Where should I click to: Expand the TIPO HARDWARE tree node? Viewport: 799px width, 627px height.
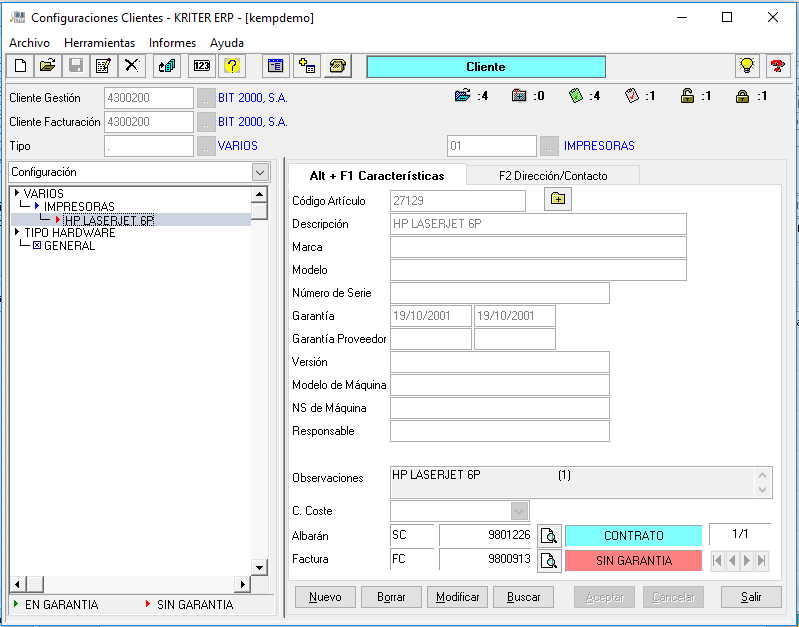pyautogui.click(x=17, y=232)
